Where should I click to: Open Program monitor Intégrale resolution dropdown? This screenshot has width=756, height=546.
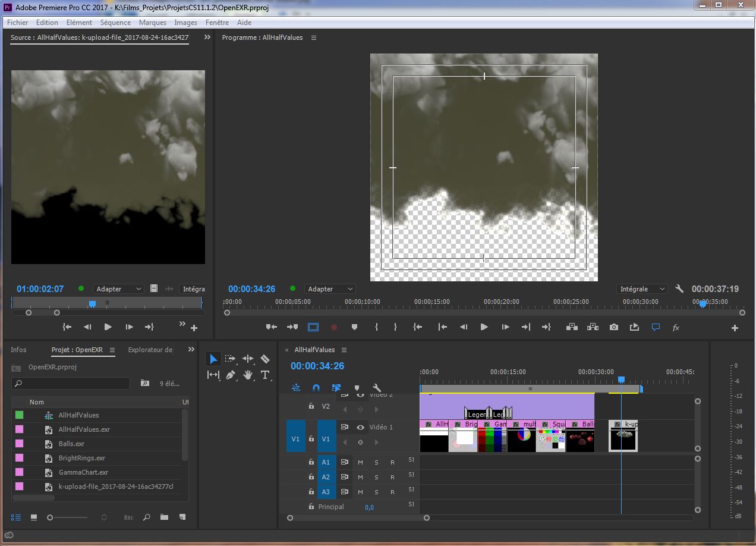[642, 288]
